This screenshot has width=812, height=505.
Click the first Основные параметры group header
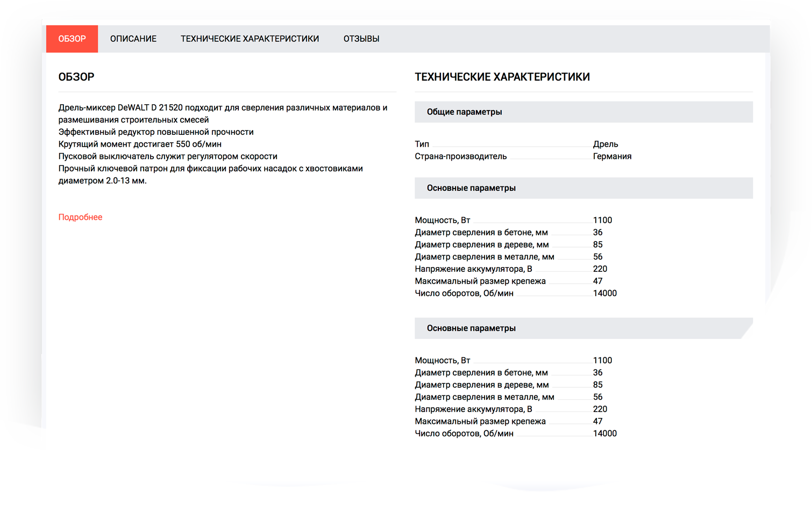[x=583, y=188]
